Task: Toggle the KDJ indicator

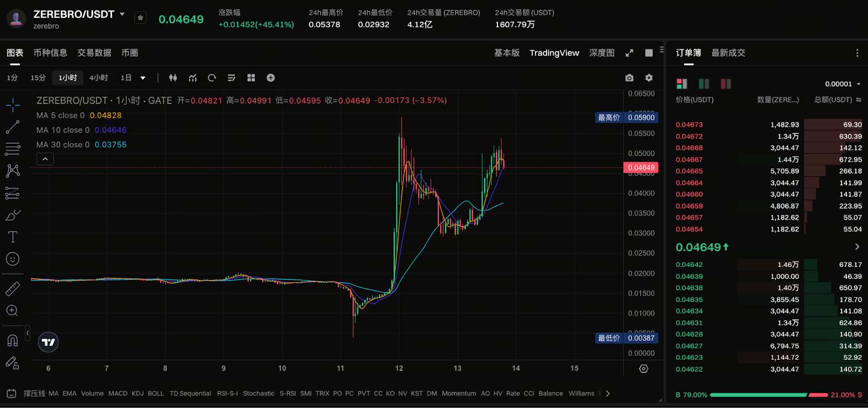Action: click(x=138, y=393)
